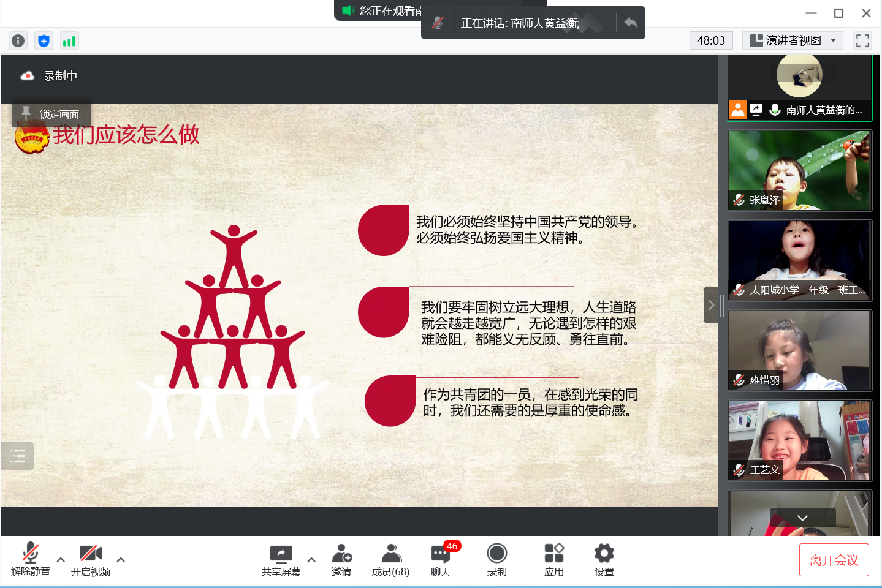Screen dimensions: 882x588
Task: Expand the audio options arrow
Action: (x=61, y=560)
